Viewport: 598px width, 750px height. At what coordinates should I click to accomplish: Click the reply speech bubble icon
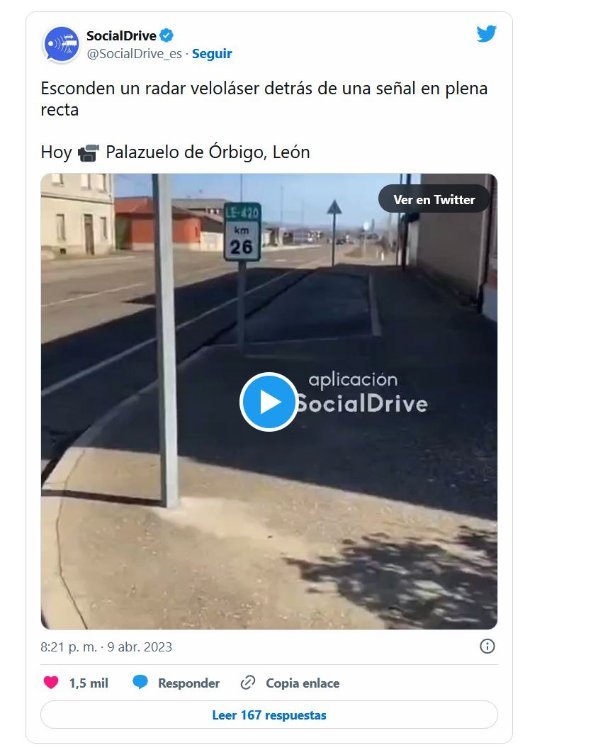(x=140, y=682)
